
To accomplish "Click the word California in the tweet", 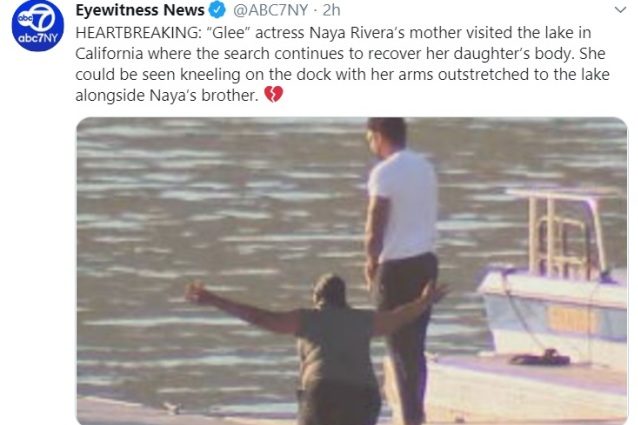I will coord(109,53).
